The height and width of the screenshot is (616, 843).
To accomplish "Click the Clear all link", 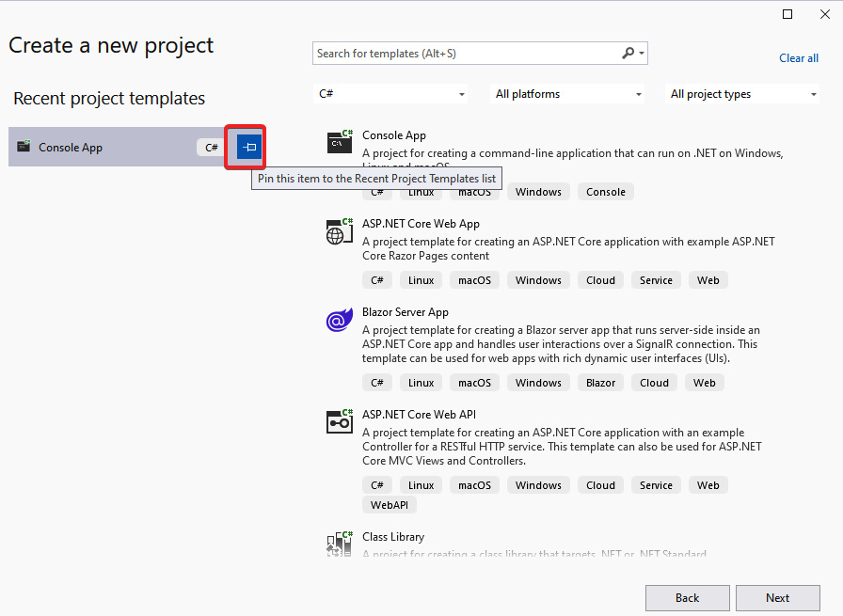I will (799, 58).
